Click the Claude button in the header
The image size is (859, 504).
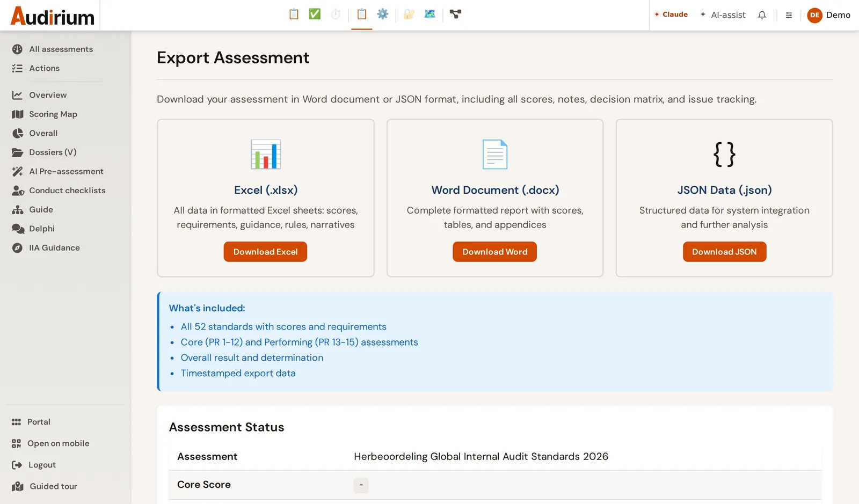click(671, 14)
